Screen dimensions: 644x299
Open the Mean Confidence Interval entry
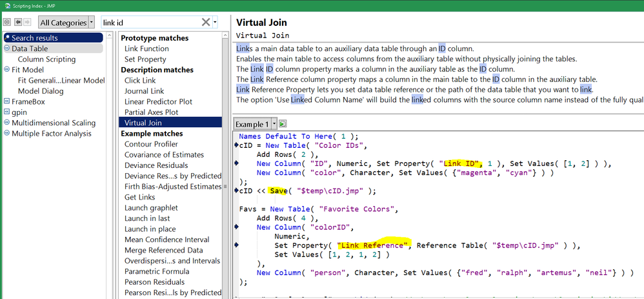coord(166,240)
